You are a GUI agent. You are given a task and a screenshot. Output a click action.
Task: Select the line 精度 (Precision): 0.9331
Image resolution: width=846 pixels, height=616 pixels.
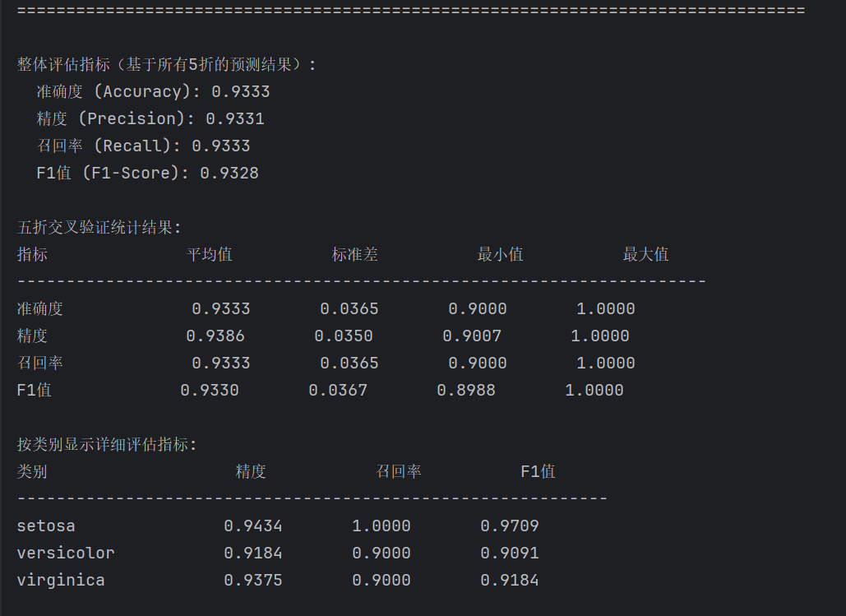tap(150, 118)
